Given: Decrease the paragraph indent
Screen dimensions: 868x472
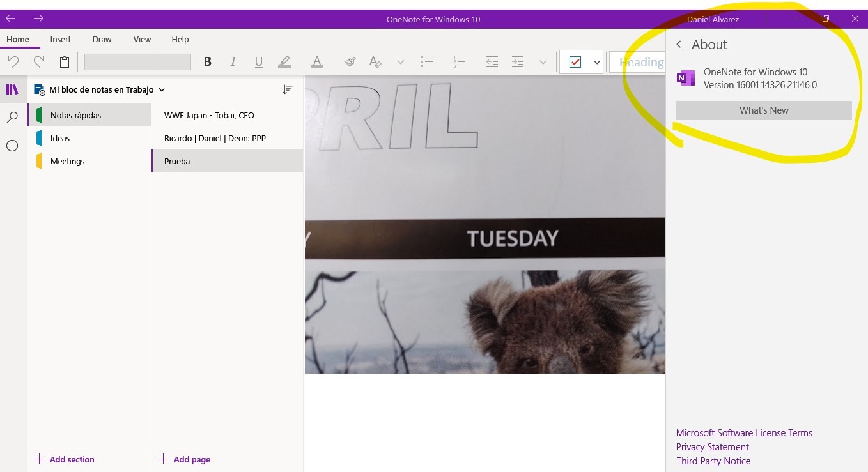Looking at the screenshot, I should pyautogui.click(x=492, y=62).
